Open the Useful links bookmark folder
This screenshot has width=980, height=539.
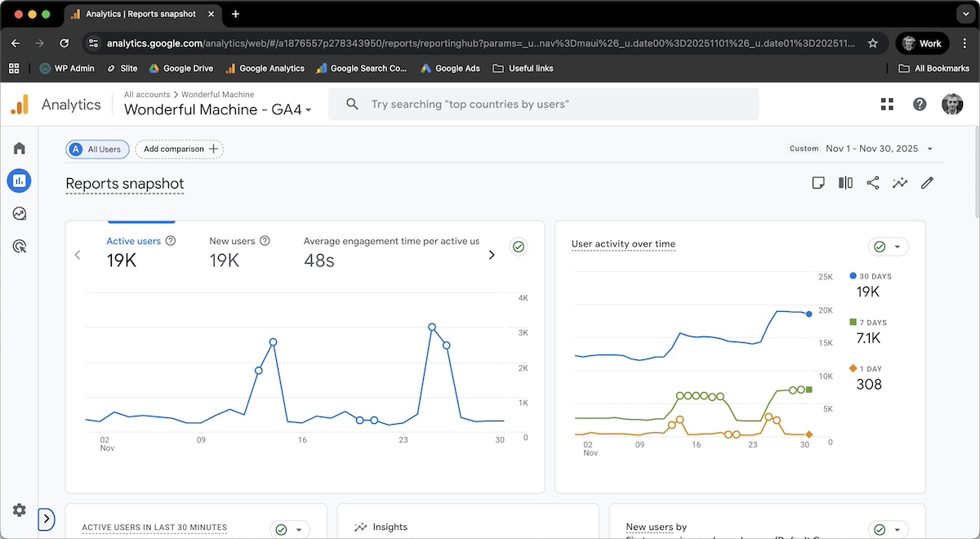click(523, 69)
